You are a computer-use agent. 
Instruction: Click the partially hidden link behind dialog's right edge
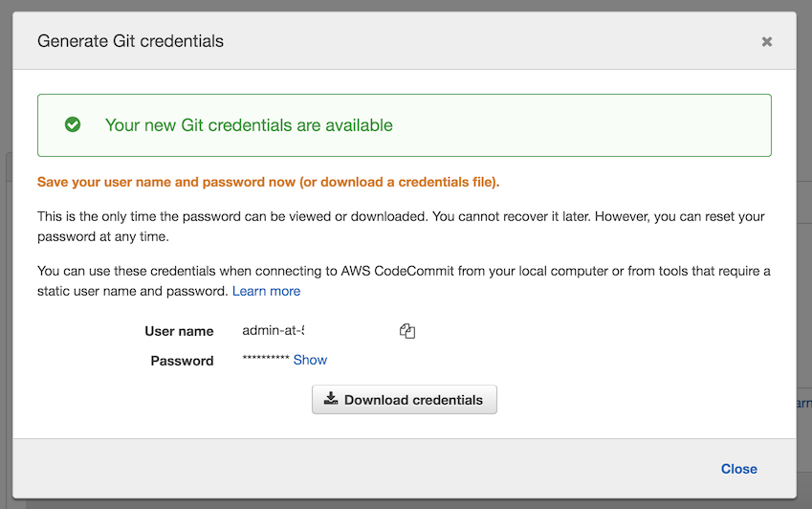pos(804,403)
